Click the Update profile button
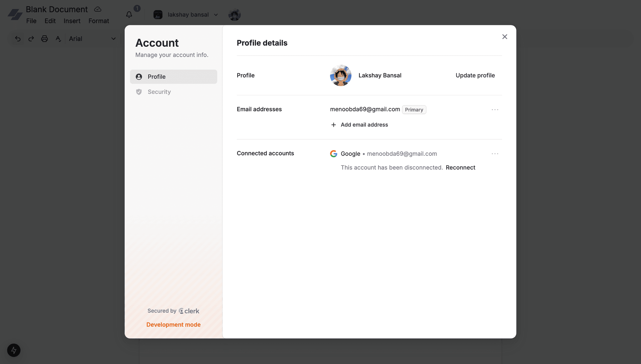Viewport: 641px width, 364px height. (475, 75)
